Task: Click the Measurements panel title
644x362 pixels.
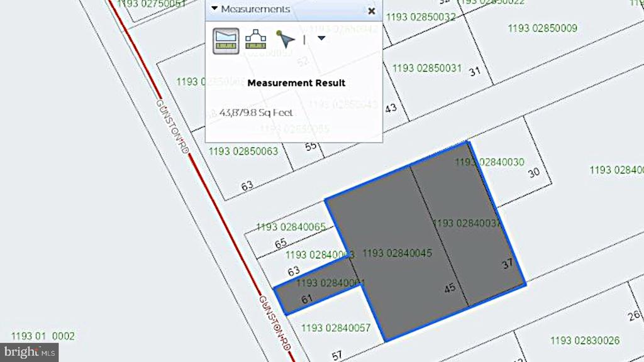Action: (x=255, y=9)
